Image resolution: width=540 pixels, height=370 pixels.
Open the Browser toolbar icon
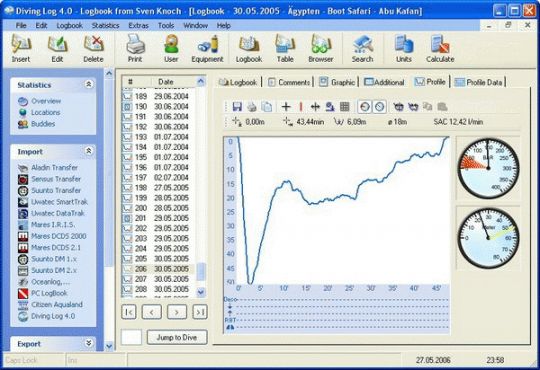pyautogui.click(x=321, y=49)
